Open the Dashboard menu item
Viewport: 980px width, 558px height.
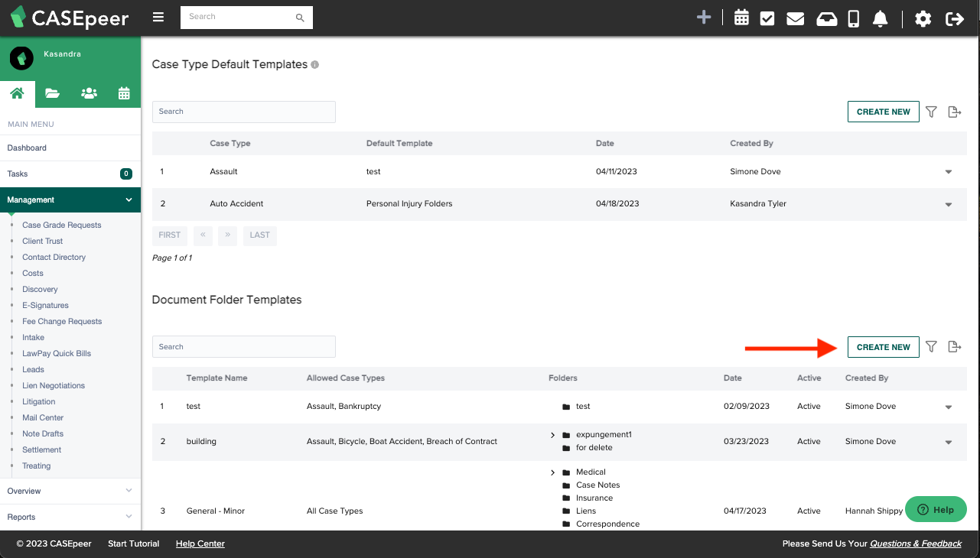(x=27, y=148)
